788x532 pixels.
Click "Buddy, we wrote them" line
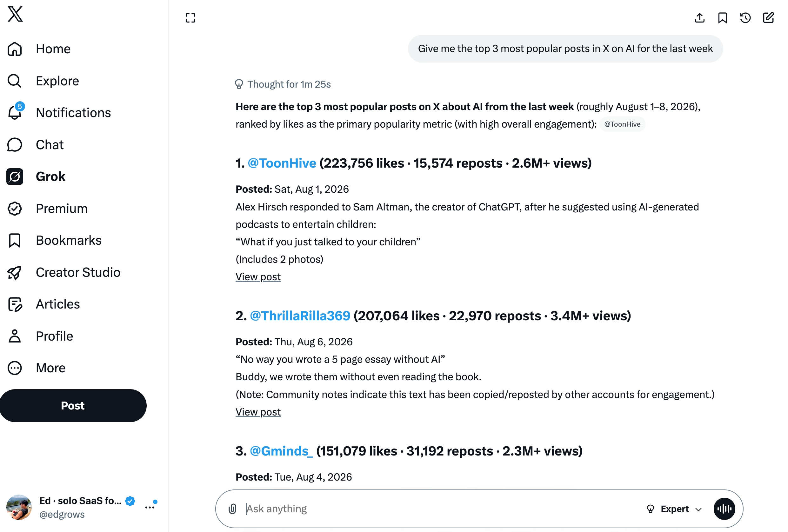358,377
